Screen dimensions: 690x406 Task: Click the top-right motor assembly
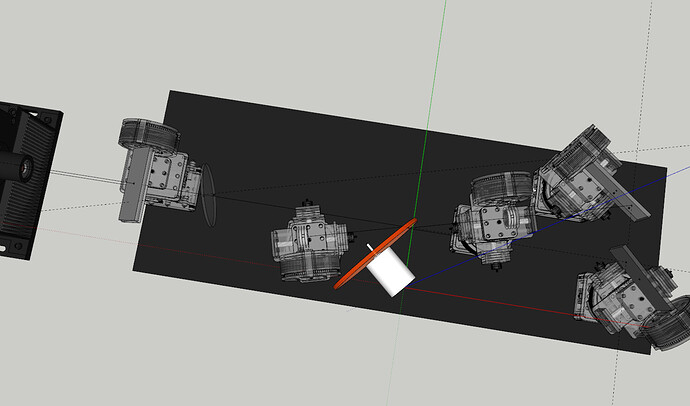pyautogui.click(x=575, y=175)
